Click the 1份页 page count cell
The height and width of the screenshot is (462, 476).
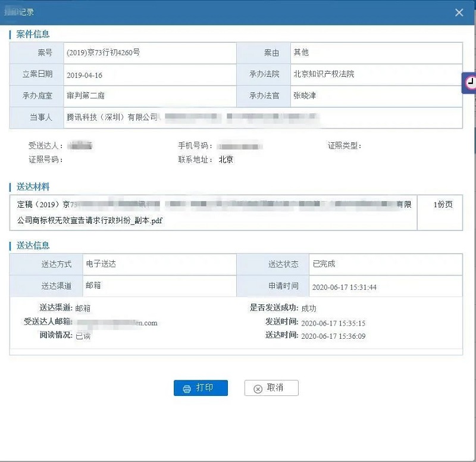[440, 205]
